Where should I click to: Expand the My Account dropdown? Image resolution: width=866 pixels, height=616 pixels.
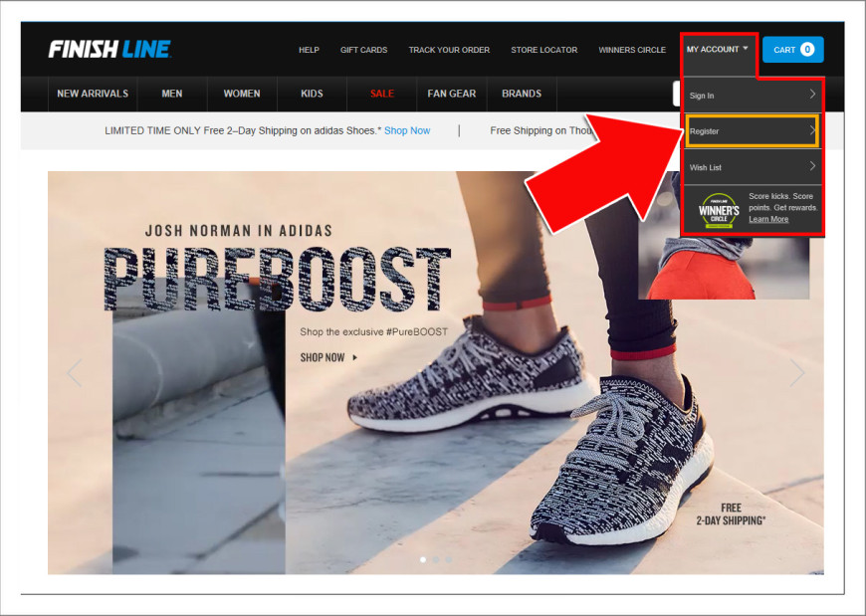click(x=718, y=49)
